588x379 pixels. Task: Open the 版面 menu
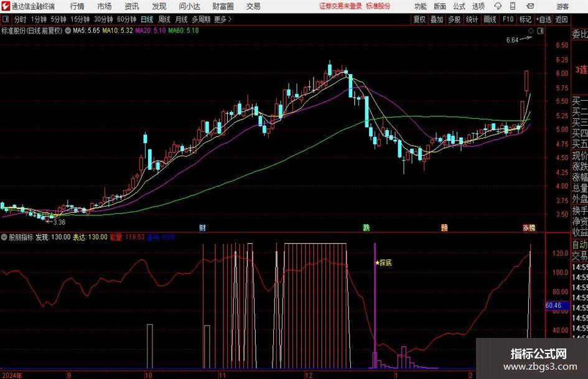point(440,6)
